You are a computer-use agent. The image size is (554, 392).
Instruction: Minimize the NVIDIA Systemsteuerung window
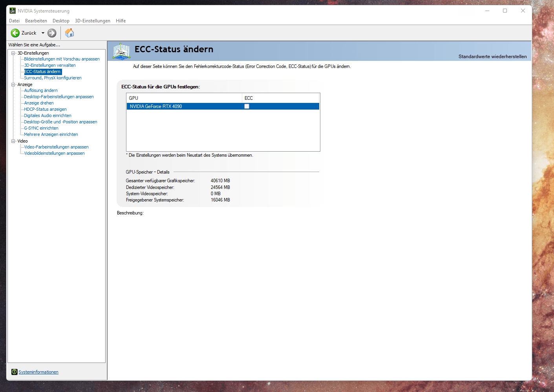coord(487,11)
